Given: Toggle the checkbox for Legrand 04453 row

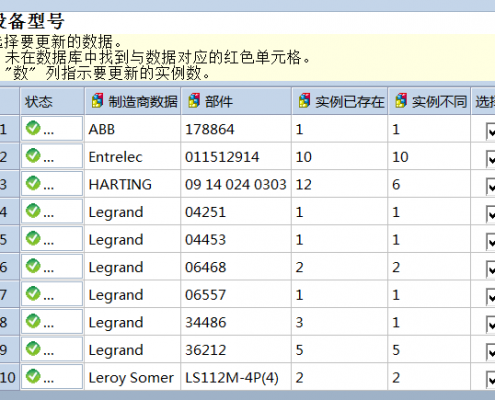Looking at the screenshot, I should (x=490, y=242).
